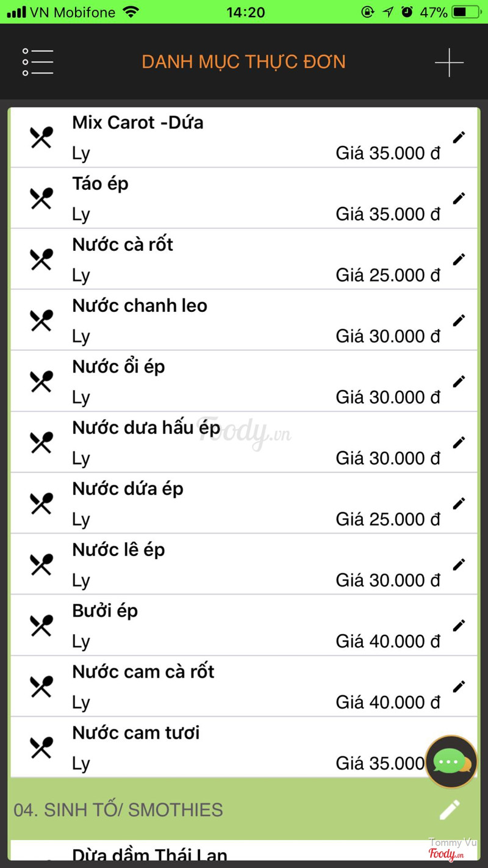The height and width of the screenshot is (868, 488).
Task: Tap the DANH MỤC THỰC ĐƠN title
Action: coord(243,62)
